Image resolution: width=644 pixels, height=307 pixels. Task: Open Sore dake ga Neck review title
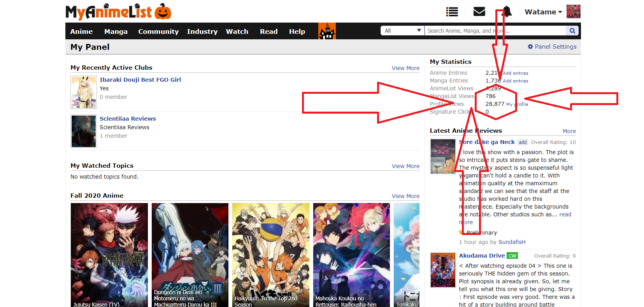(x=487, y=142)
